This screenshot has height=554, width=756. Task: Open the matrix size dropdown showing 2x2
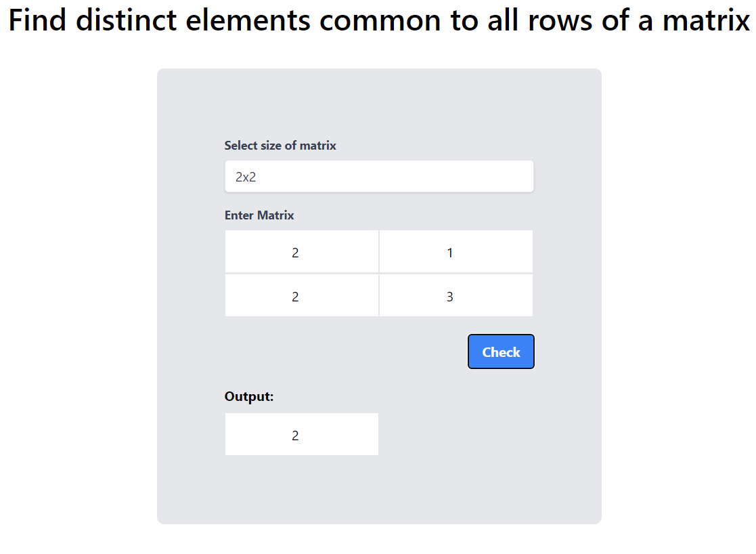click(379, 177)
